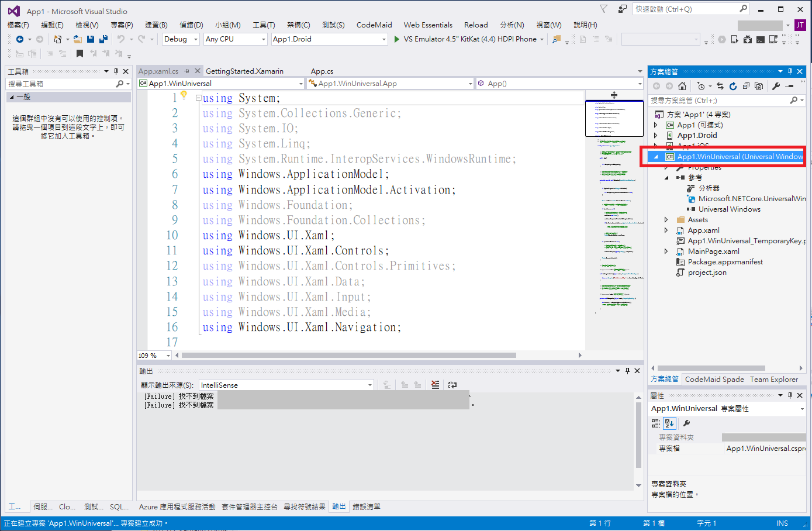Click the lightbulb quick action on line 1
812x531 pixels.
[184, 95]
